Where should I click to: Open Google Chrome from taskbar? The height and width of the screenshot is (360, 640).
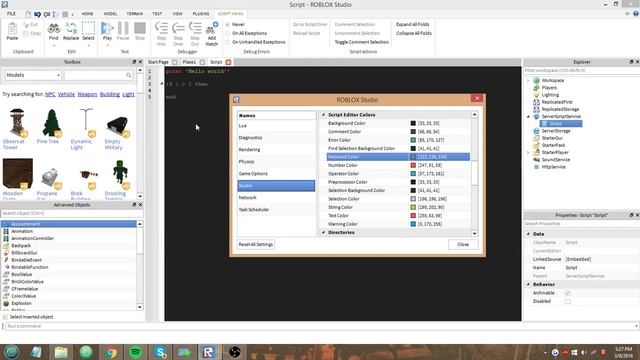tap(111, 352)
